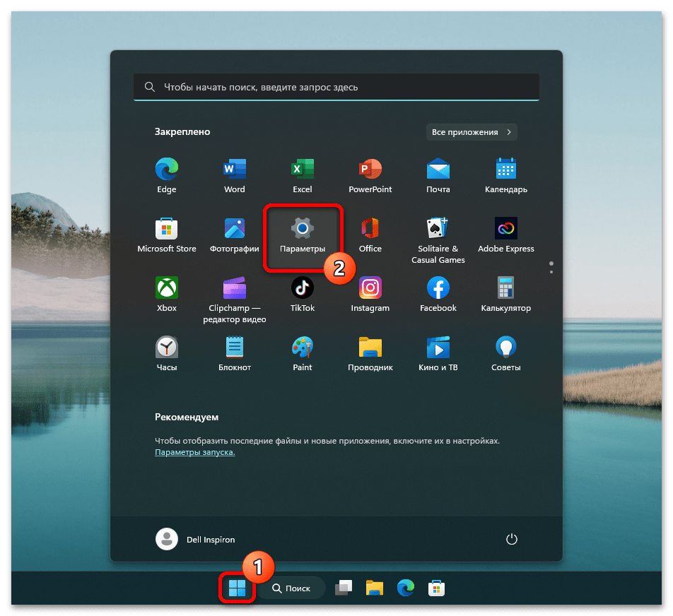
Task: Go to next pinned apps page dot
Action: [551, 272]
